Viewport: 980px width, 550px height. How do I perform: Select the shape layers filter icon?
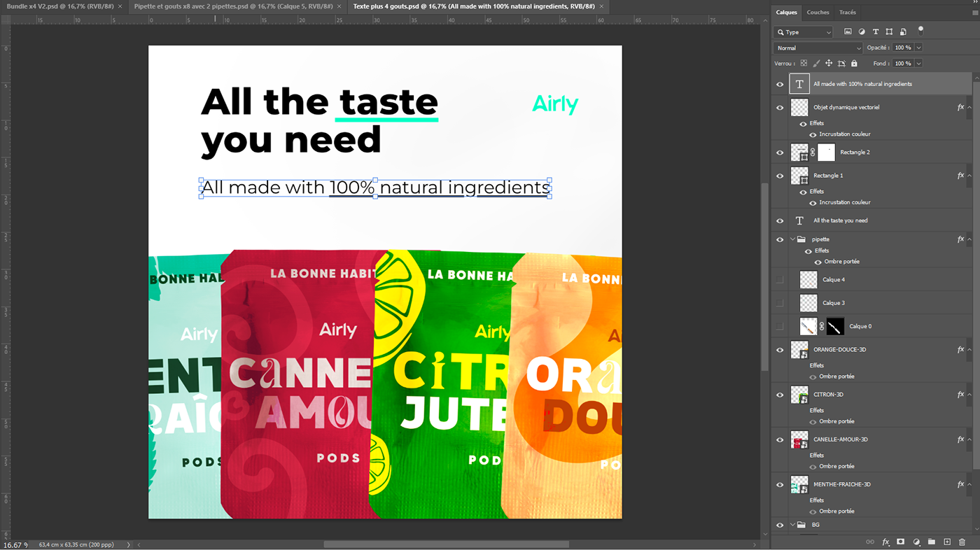[888, 31]
